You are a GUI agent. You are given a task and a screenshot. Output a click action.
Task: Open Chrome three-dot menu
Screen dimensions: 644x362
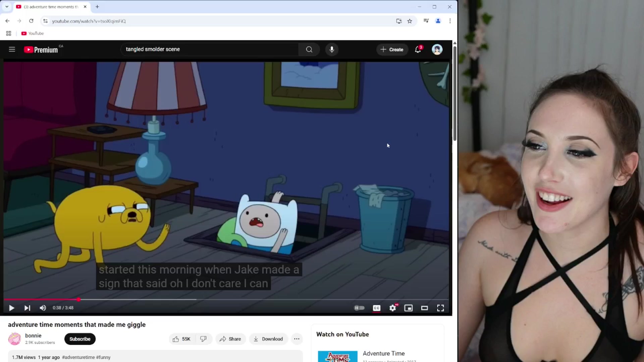click(x=450, y=21)
